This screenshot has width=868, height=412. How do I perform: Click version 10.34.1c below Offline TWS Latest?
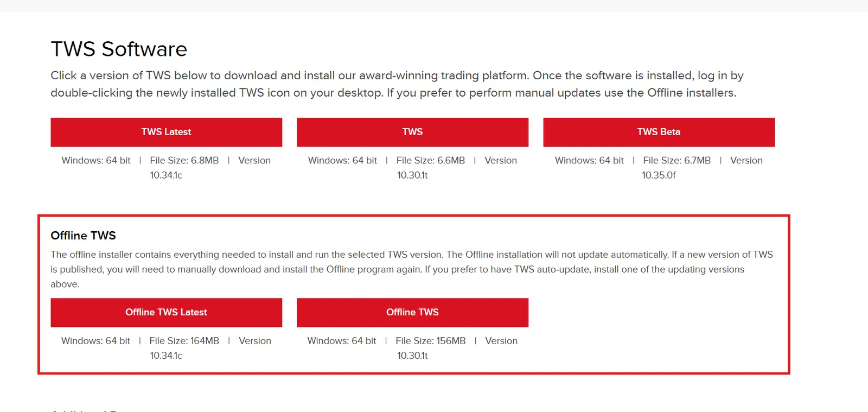(166, 355)
